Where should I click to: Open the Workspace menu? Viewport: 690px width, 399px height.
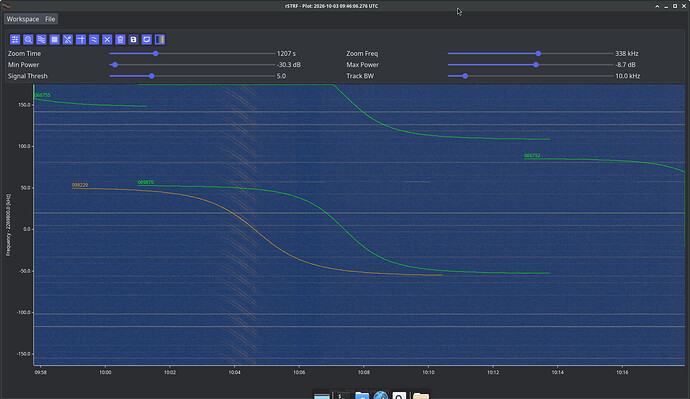(22, 19)
